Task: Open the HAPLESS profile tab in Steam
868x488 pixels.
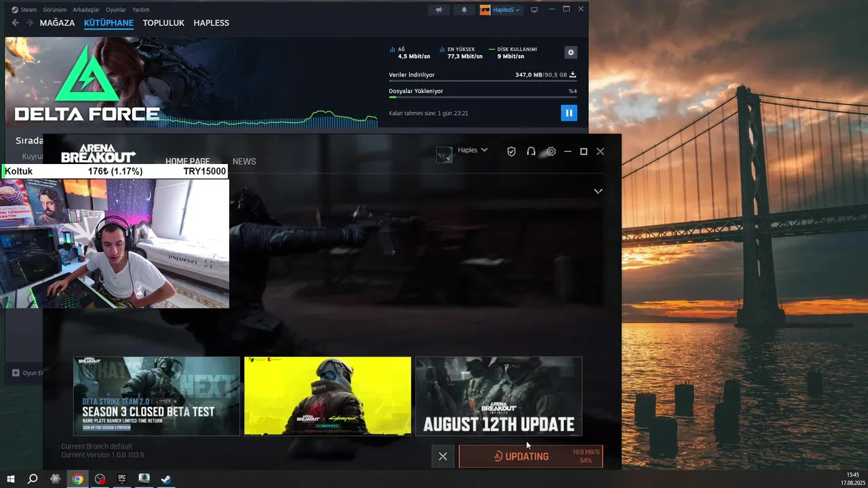Action: coord(212,23)
